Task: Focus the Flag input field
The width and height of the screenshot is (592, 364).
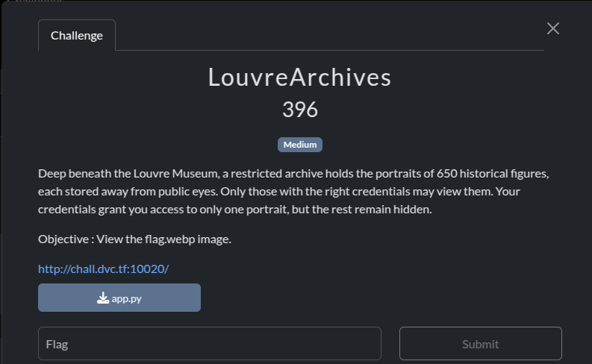Action: (x=210, y=343)
